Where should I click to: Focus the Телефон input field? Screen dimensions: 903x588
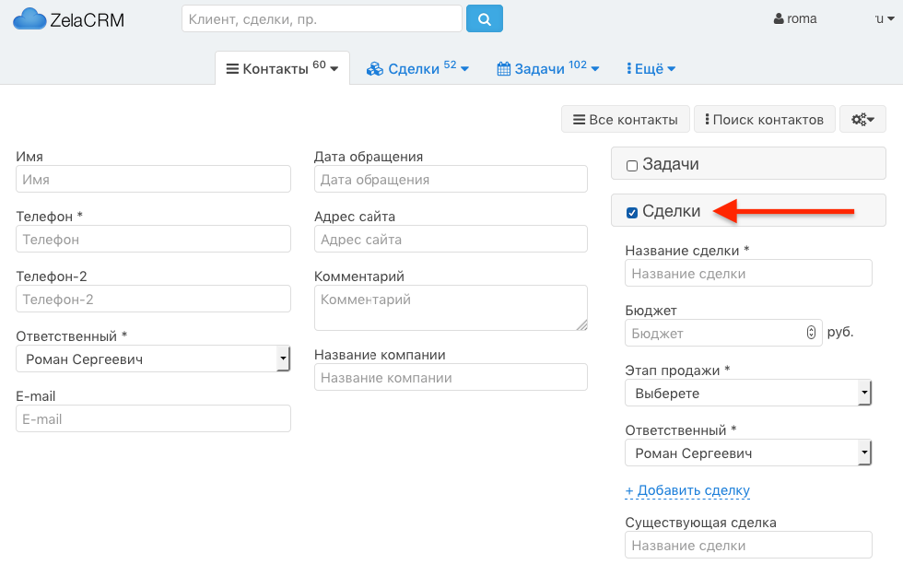pyautogui.click(x=153, y=239)
